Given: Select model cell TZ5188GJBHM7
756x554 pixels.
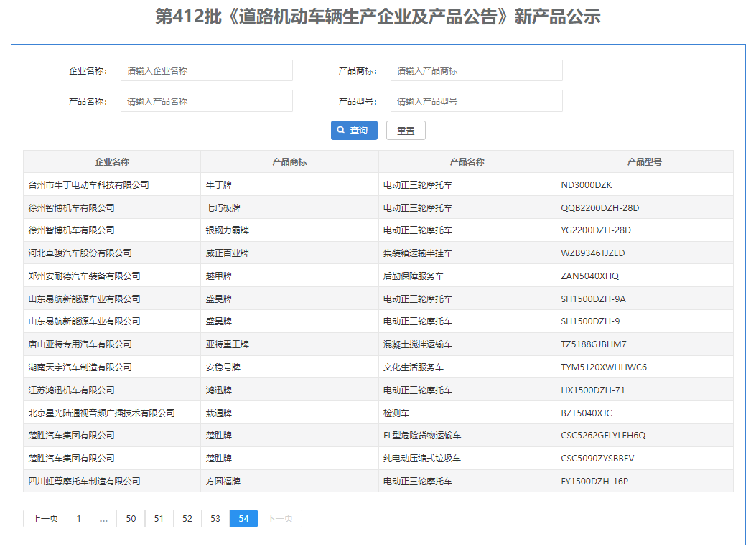Looking at the screenshot, I should tap(644, 344).
